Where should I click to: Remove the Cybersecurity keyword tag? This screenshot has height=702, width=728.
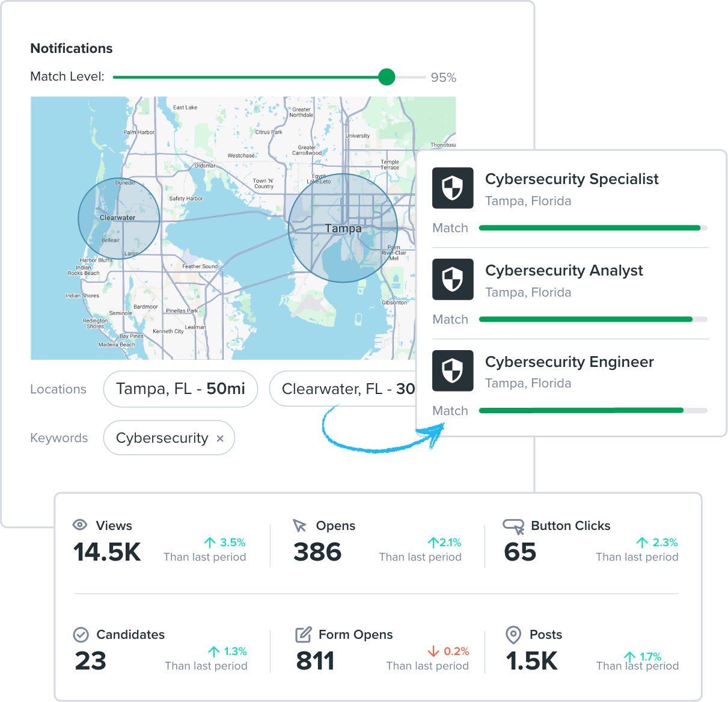[220, 439]
